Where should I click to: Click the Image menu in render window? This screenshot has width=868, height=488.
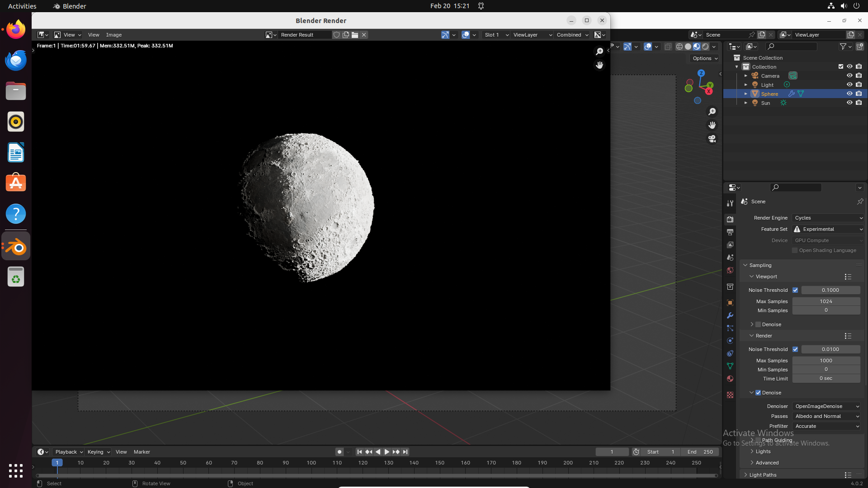[113, 34]
